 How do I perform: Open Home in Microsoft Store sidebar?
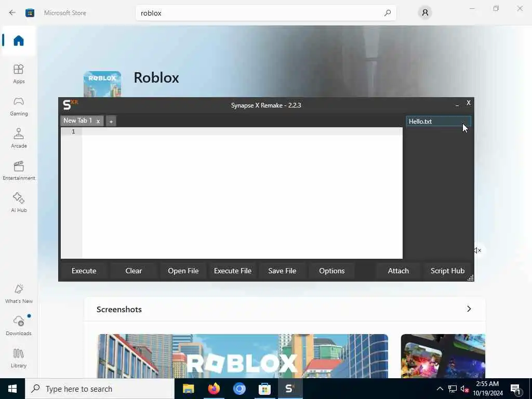tap(19, 41)
